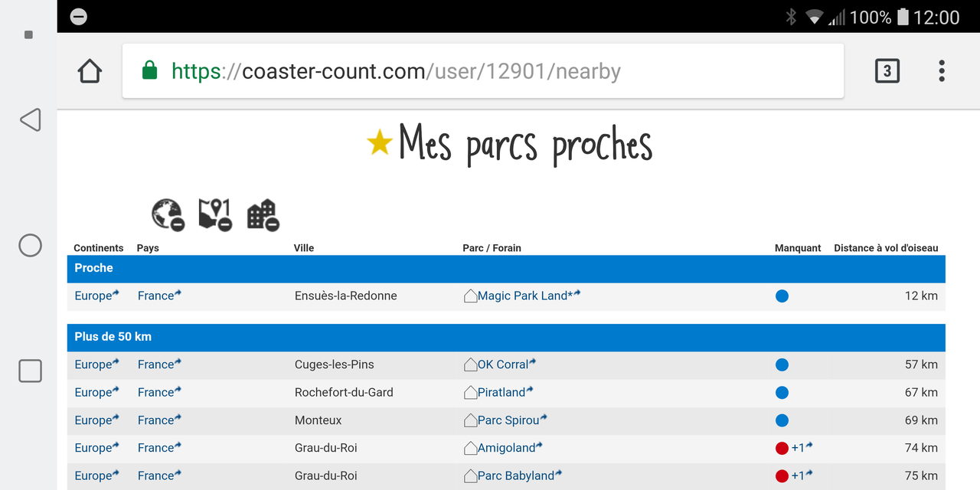Click house icon beside Parc Spirou

(471, 420)
